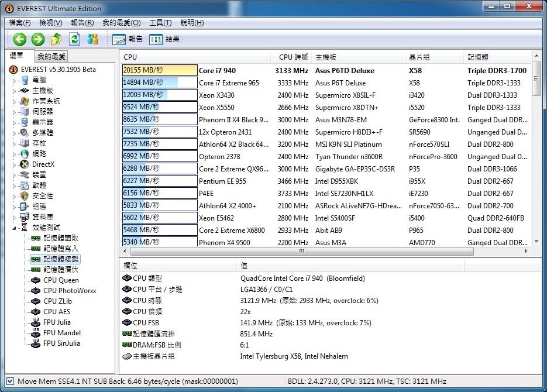Select the CPU PhotoWorxx benchmark
Image resolution: width=547 pixels, height=392 pixels.
point(70,291)
